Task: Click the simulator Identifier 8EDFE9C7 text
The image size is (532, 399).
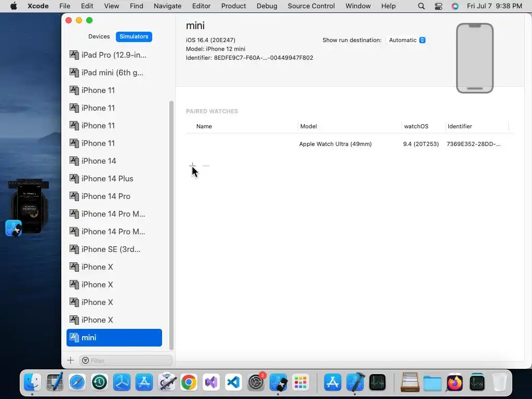Action: tap(249, 58)
